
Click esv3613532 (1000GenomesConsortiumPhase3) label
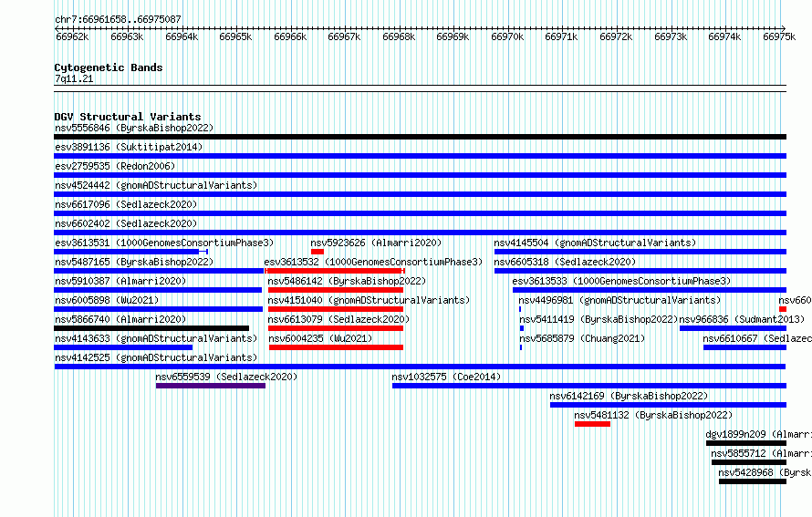[x=373, y=262]
